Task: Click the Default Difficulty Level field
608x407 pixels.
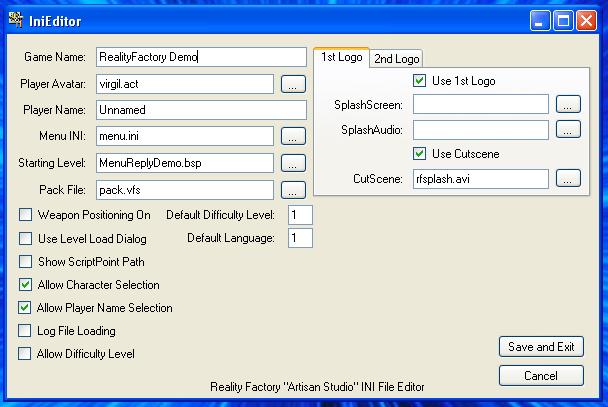Action: [300, 215]
